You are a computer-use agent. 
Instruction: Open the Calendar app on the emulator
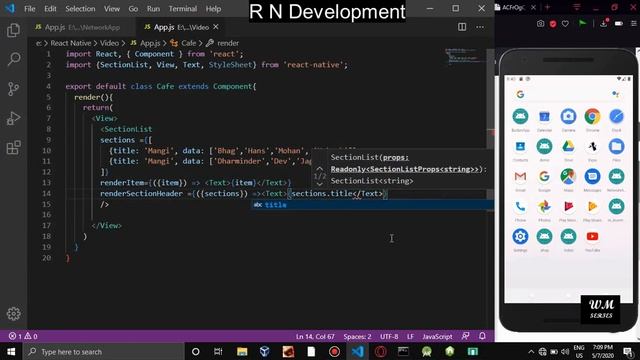544,117
